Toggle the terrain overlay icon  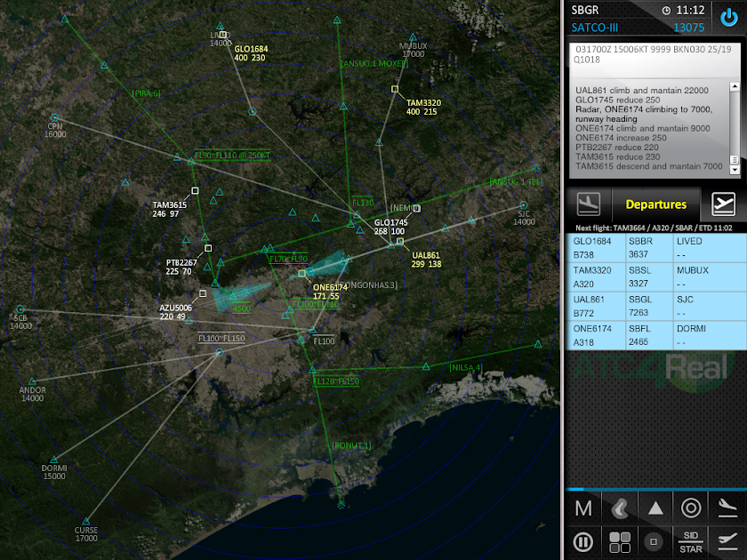click(620, 508)
